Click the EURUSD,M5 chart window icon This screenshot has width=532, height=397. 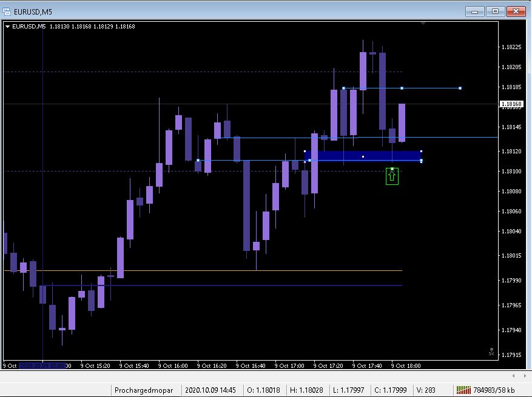pyautogui.click(x=7, y=12)
